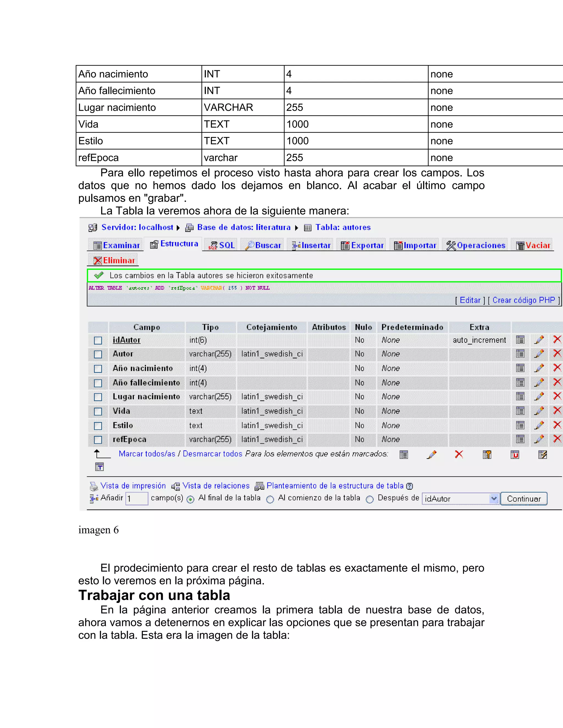Image resolution: width=563 pixels, height=728 pixels.
Task: Check the refEpoca field checkbox
Action: tap(98, 440)
